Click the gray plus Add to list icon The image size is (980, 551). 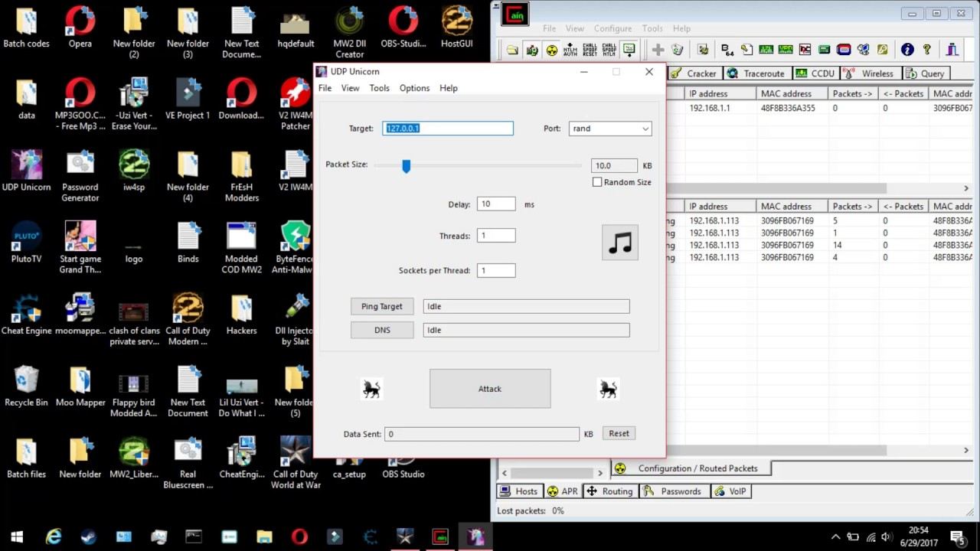click(x=658, y=50)
